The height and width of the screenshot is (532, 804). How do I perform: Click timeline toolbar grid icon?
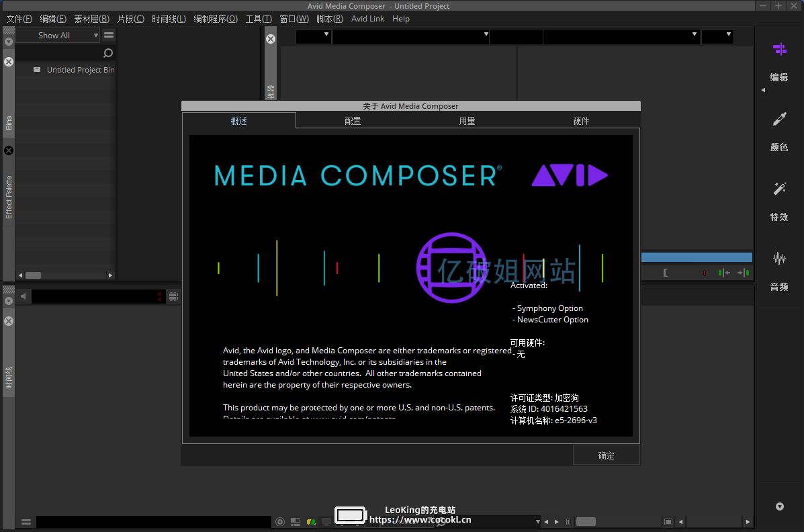[173, 296]
